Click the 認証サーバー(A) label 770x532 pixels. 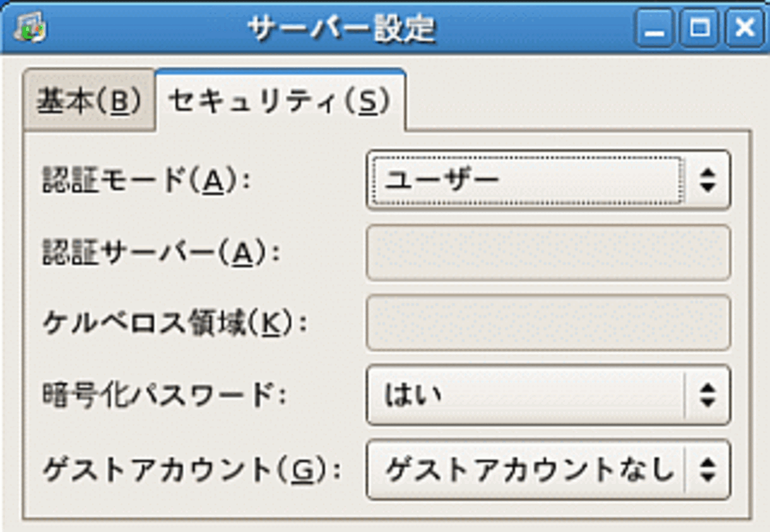point(160,254)
